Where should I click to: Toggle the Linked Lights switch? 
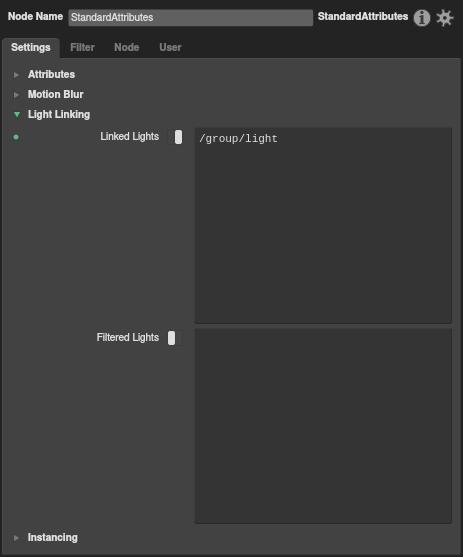click(175, 137)
